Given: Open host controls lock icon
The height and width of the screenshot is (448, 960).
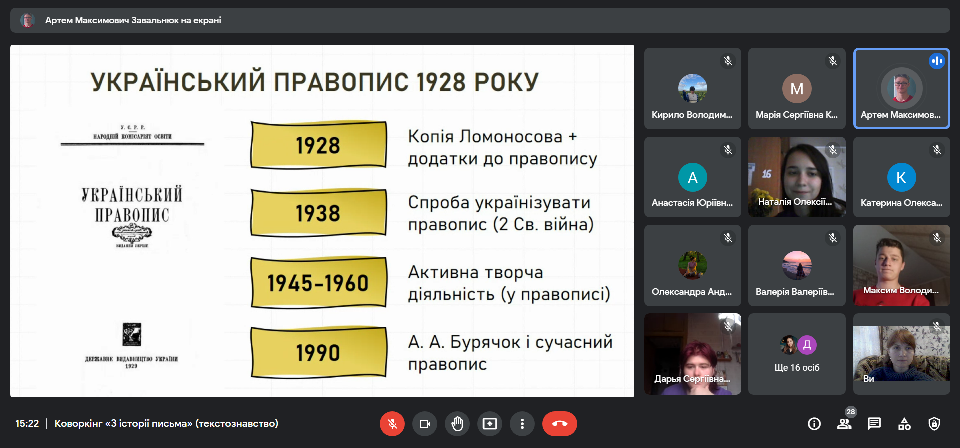Looking at the screenshot, I should 934,424.
